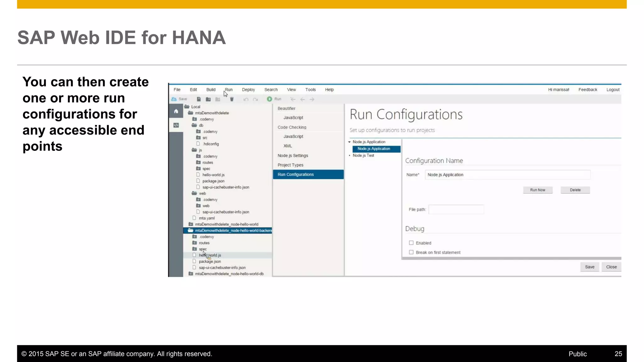
Task: Select the highlighted Node.js Application configuration
Action: [376, 149]
